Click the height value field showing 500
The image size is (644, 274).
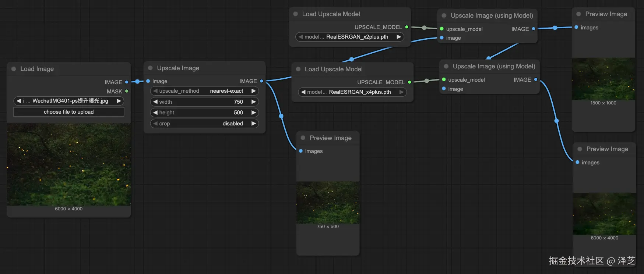tap(205, 113)
